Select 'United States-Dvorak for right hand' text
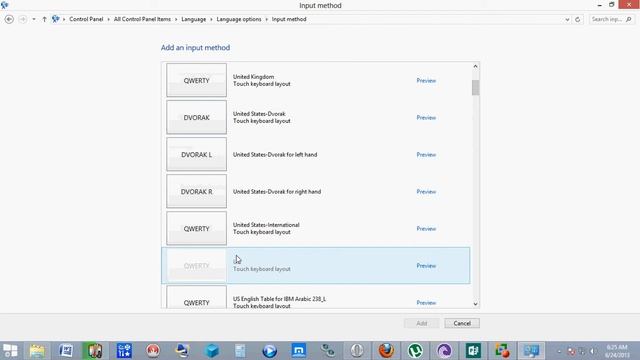640x360 pixels. coord(277,191)
